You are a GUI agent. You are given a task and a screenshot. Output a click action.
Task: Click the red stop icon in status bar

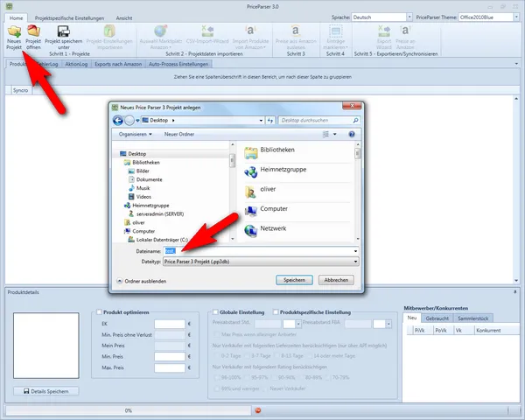[x=258, y=410]
